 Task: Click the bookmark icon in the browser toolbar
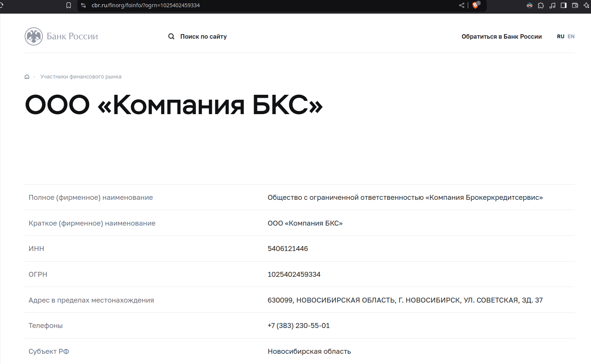(x=69, y=5)
